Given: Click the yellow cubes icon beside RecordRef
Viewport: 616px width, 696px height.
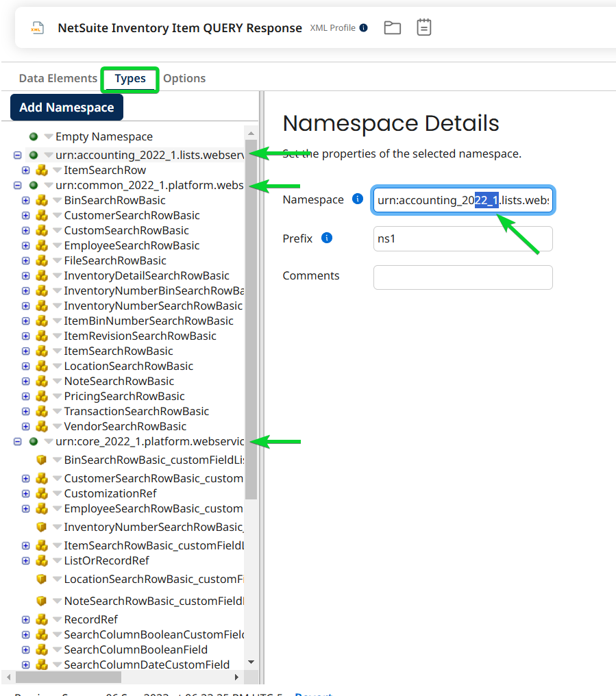Looking at the screenshot, I should pyautogui.click(x=41, y=620).
